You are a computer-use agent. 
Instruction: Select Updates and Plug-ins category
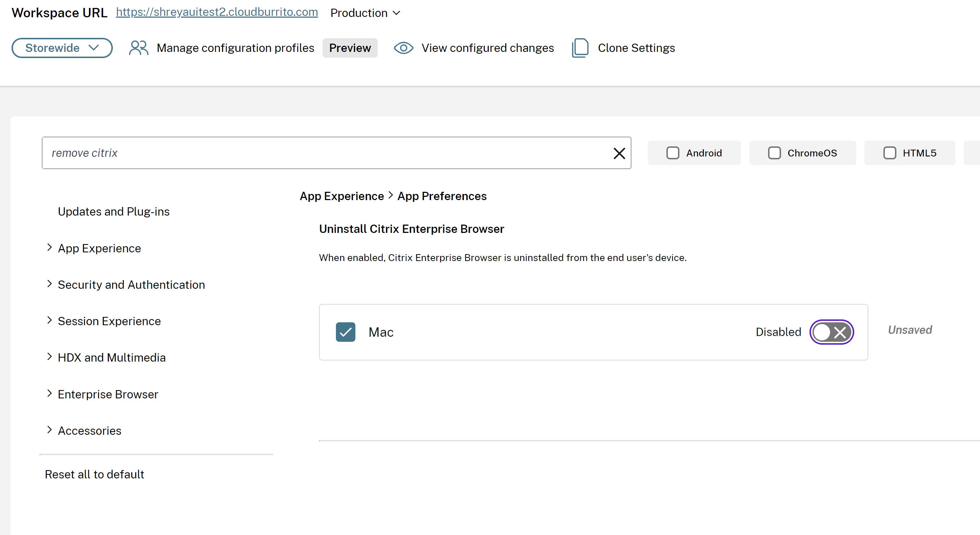click(x=114, y=212)
